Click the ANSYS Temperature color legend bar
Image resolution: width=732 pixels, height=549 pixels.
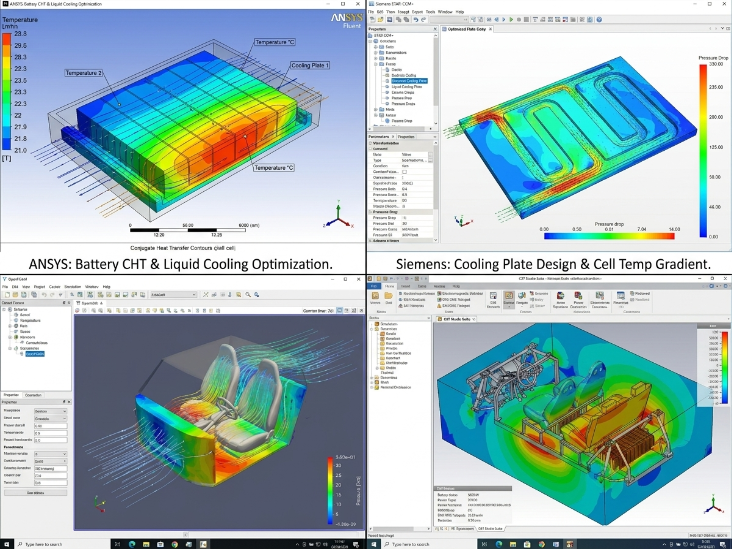tap(7, 92)
